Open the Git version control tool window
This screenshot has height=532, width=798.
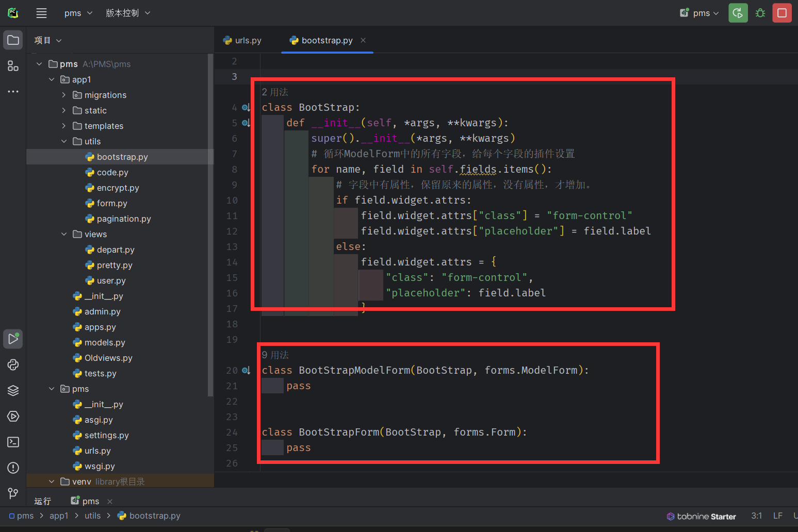13,494
